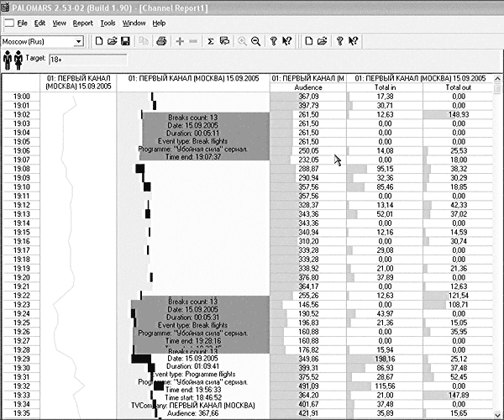504x420 pixels.
Task: Click the Open file icon left of Save
Action: [113, 41]
